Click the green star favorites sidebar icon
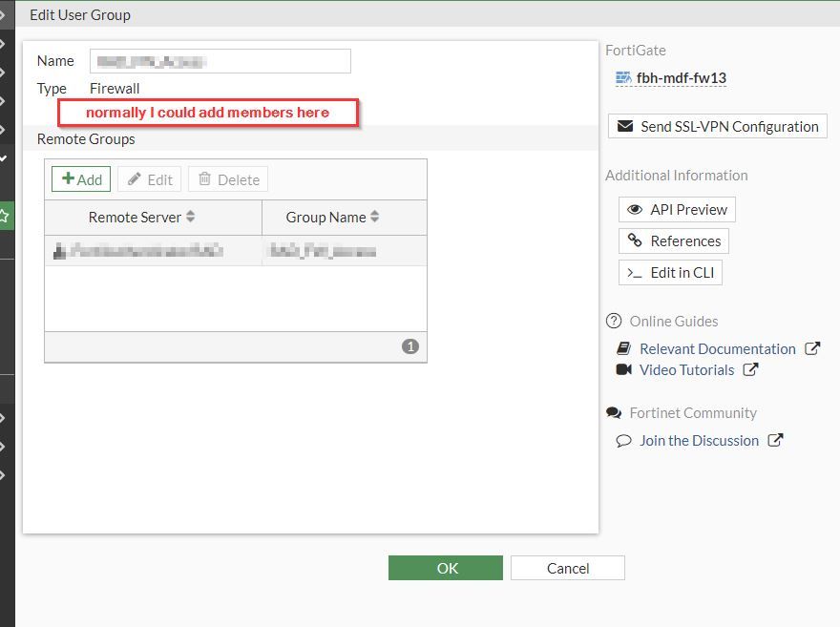 tap(5, 216)
